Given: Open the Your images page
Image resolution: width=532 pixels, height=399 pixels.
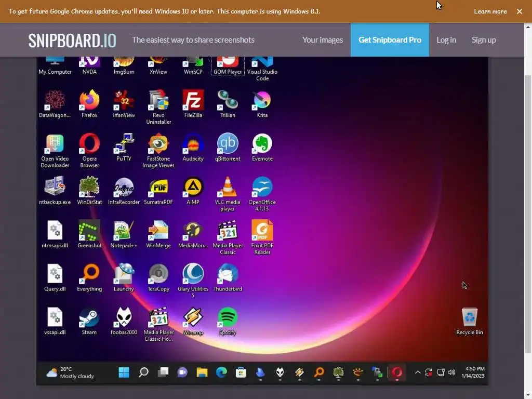Looking at the screenshot, I should pos(322,39).
